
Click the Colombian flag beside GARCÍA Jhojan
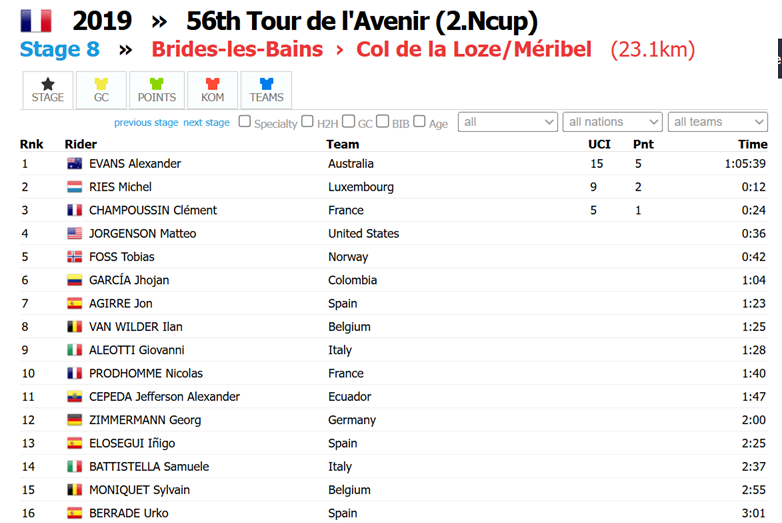(74, 280)
